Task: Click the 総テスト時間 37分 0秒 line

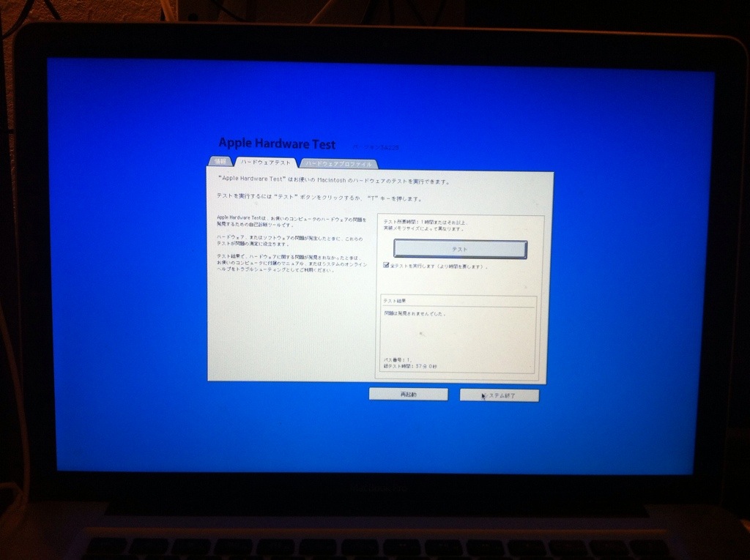Action: pos(410,366)
